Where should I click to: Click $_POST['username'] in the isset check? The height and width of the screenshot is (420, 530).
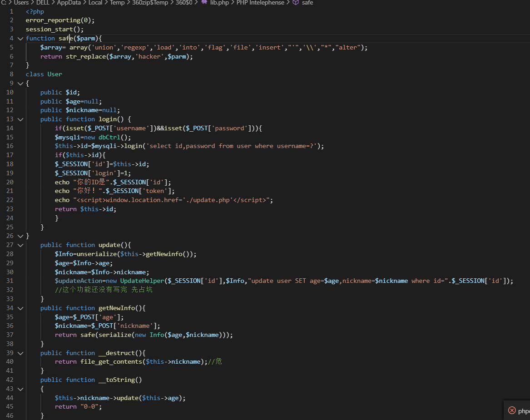tap(118, 128)
